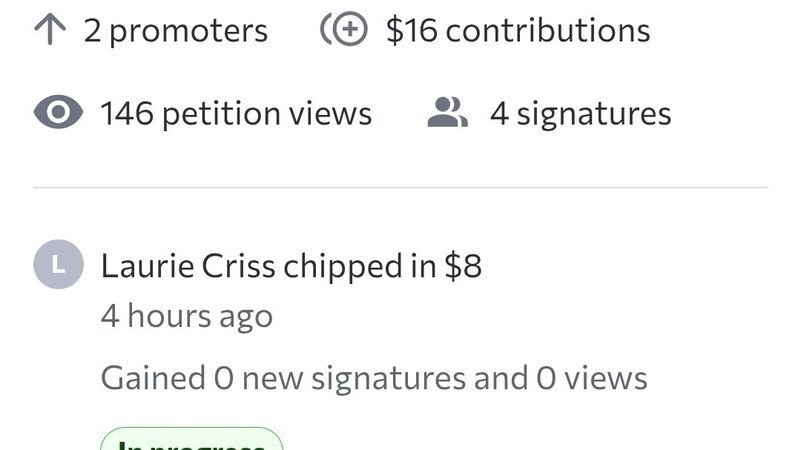
Task: Click the eye icon for petition views
Action: tap(58, 112)
